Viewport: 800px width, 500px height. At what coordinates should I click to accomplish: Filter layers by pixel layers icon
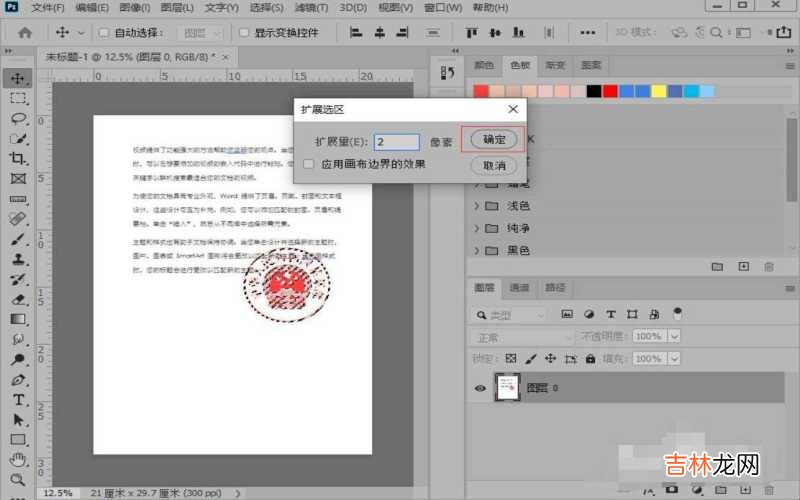coord(567,314)
